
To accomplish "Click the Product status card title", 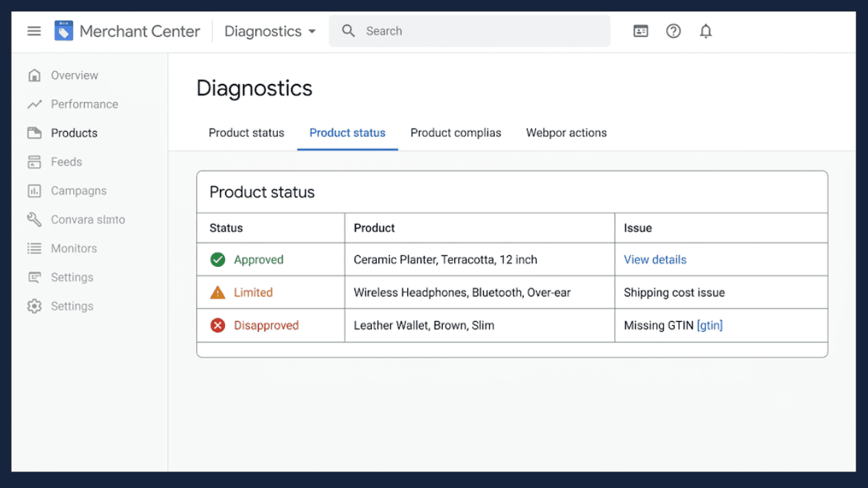I will (x=262, y=192).
